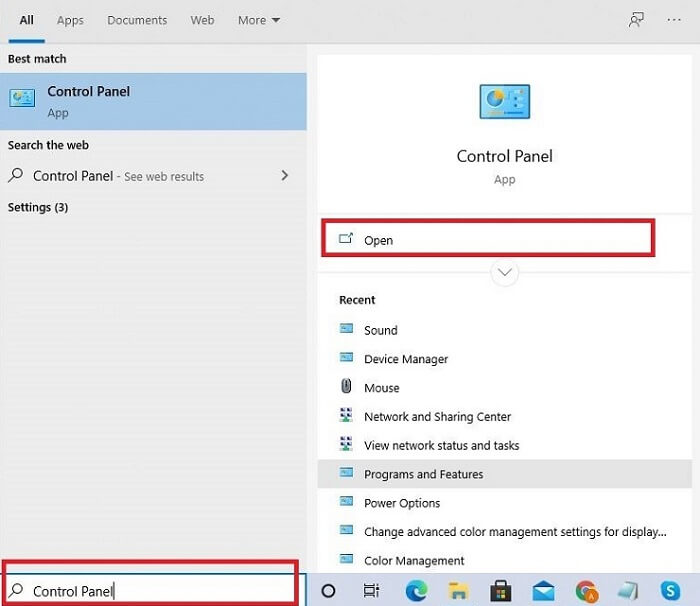Launch File Explorer from taskbar

click(459, 590)
